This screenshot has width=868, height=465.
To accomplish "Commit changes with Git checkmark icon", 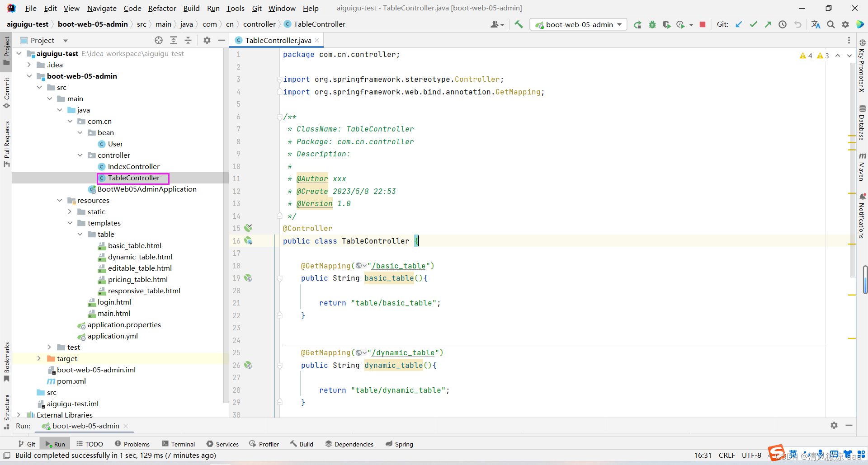I will point(753,24).
